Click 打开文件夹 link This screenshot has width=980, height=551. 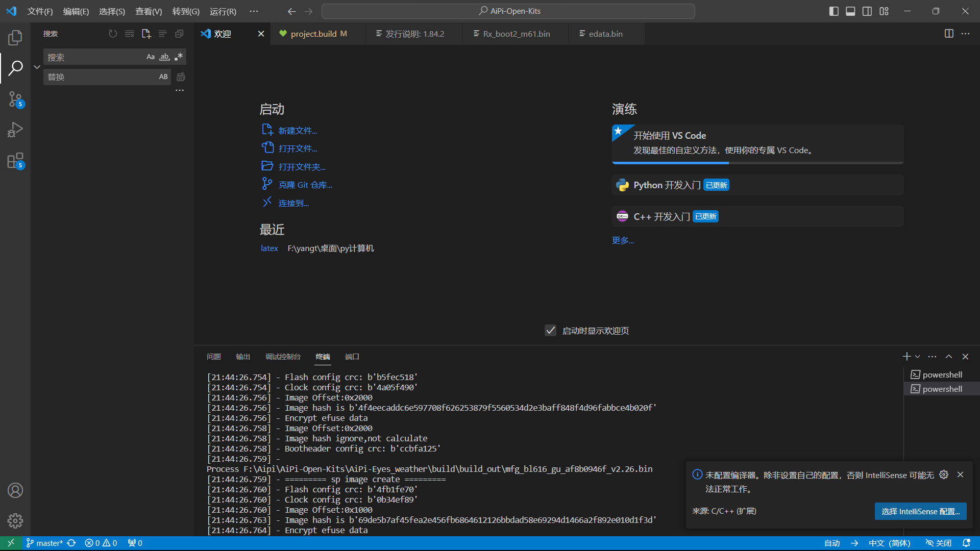coord(302,167)
